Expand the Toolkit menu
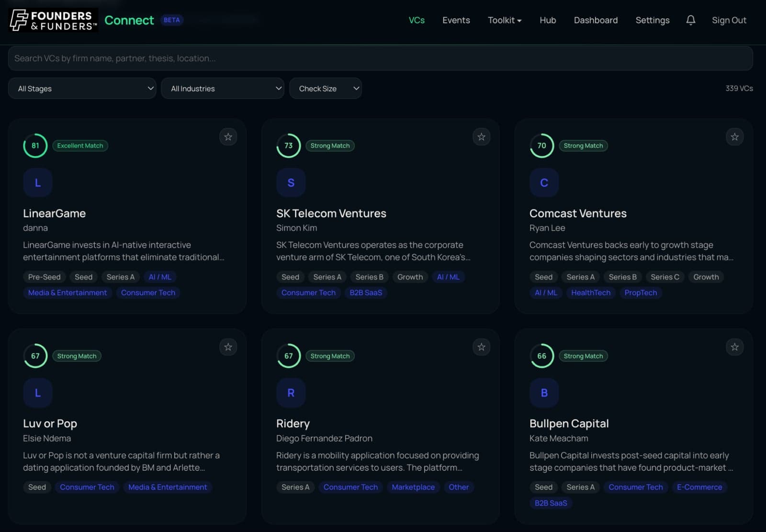 [505, 20]
